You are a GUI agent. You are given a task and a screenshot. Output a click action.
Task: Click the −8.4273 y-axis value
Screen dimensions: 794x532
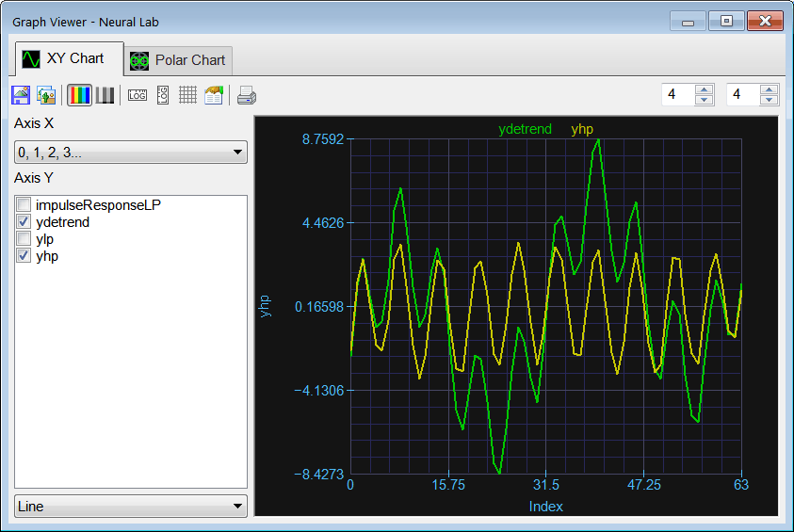pos(319,475)
